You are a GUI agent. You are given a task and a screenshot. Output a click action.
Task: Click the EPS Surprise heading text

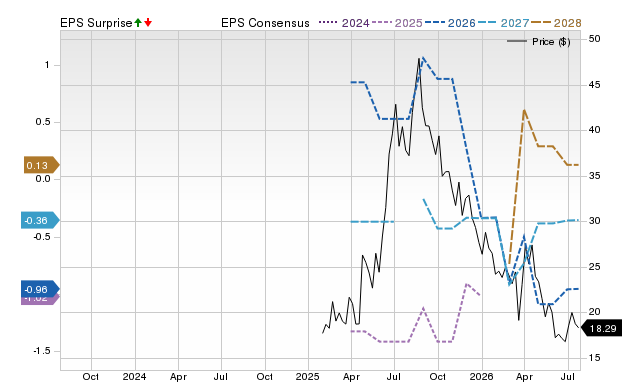(96, 23)
